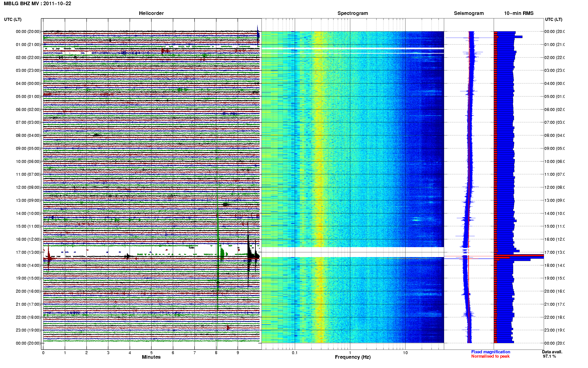Image resolution: width=588 pixels, height=368 pixels.
Task: Click the '0.1' frequency tick label
Action: 295,353
